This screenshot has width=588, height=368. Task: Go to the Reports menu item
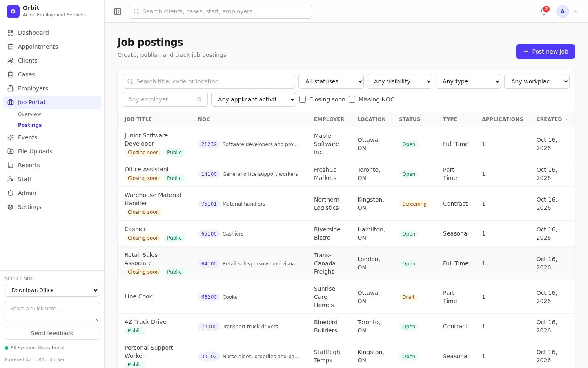click(x=52, y=165)
